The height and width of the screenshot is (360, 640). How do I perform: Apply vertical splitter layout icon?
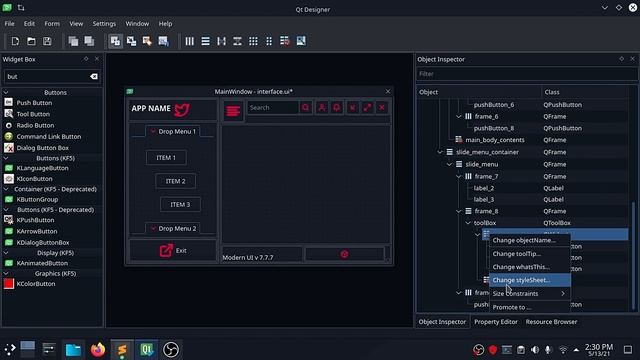coord(238,41)
